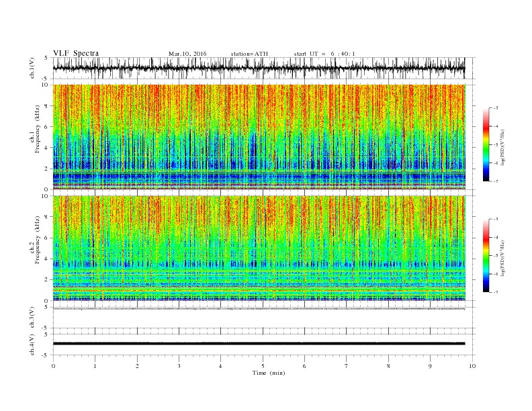
Task: Click the 'ch.1(V)' waveform axis label
Action: pyautogui.click(x=32, y=68)
